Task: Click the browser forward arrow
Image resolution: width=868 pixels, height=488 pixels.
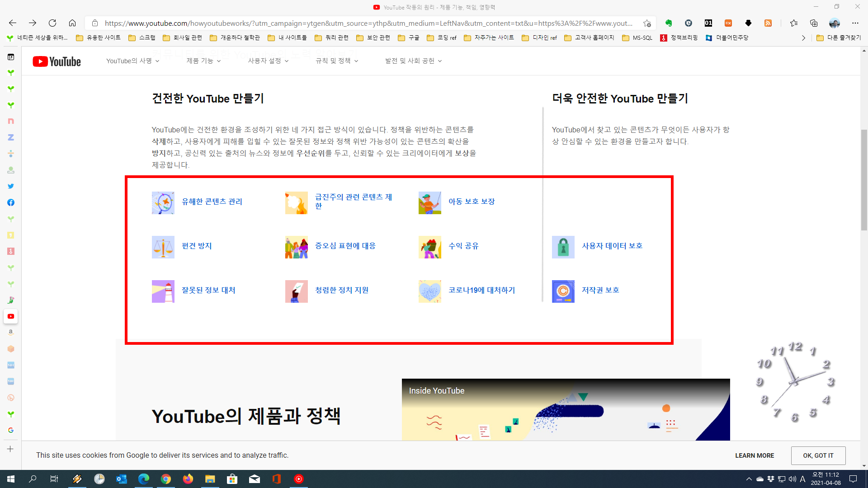Action: (x=33, y=23)
